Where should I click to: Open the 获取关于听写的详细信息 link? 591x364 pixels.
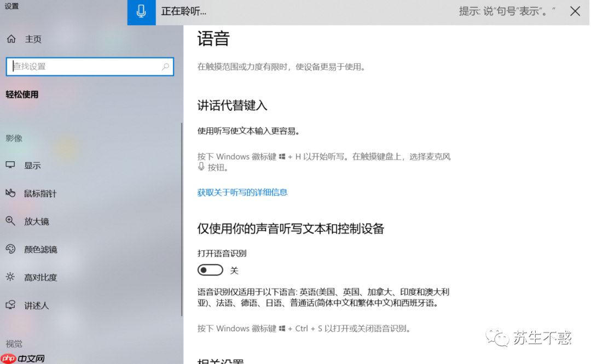[242, 193]
